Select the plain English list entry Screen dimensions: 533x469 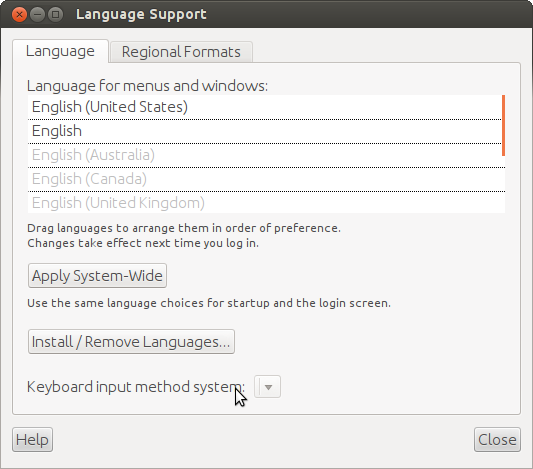[264, 131]
